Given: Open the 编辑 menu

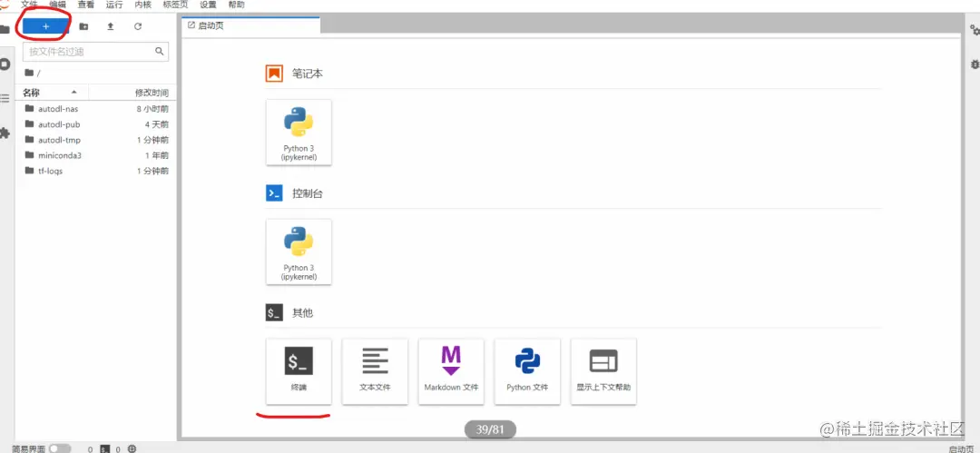Looking at the screenshot, I should [57, 5].
